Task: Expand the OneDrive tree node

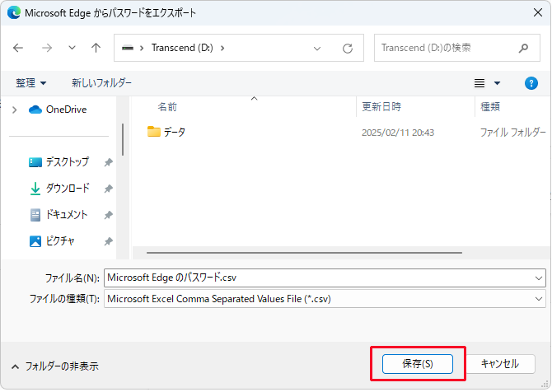Action: [x=14, y=110]
